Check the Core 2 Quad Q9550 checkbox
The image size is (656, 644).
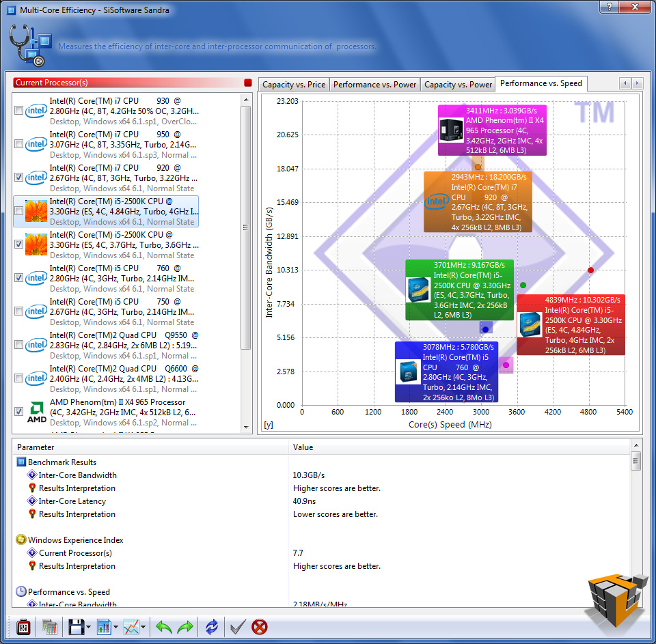click(18, 345)
